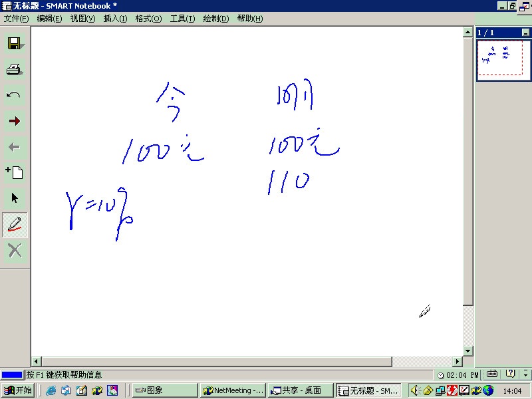Open the 文件(F) menu
The image size is (532, 399).
[16, 19]
